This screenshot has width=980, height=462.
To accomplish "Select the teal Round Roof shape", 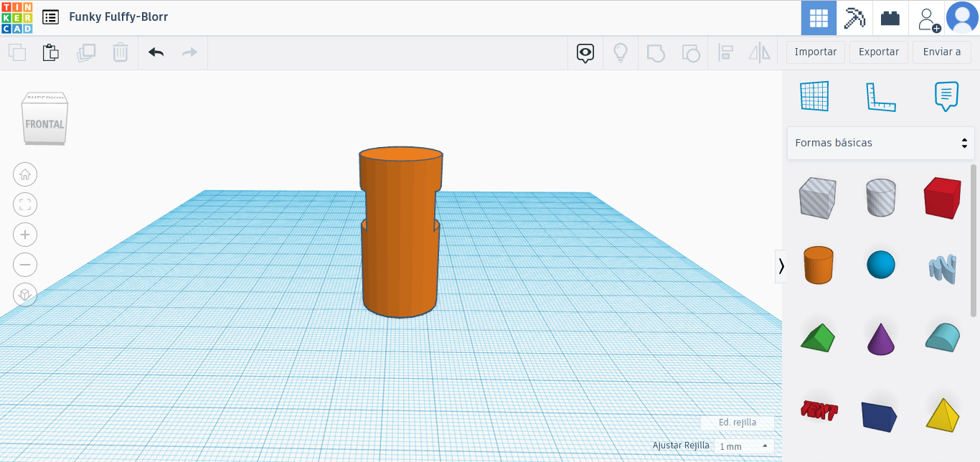I will [x=942, y=337].
